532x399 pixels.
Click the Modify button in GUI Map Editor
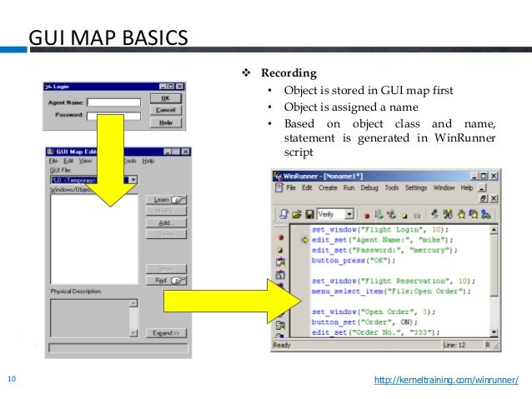click(166, 211)
